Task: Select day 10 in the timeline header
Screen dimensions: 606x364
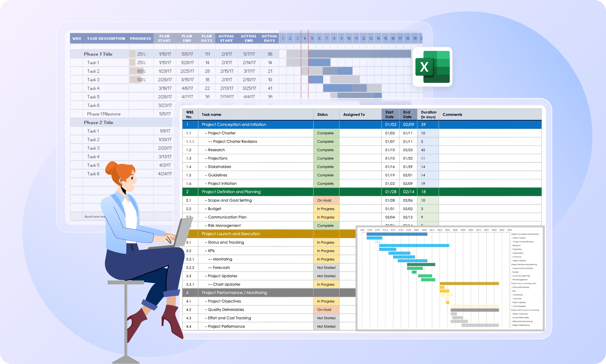Action: tap(349, 38)
